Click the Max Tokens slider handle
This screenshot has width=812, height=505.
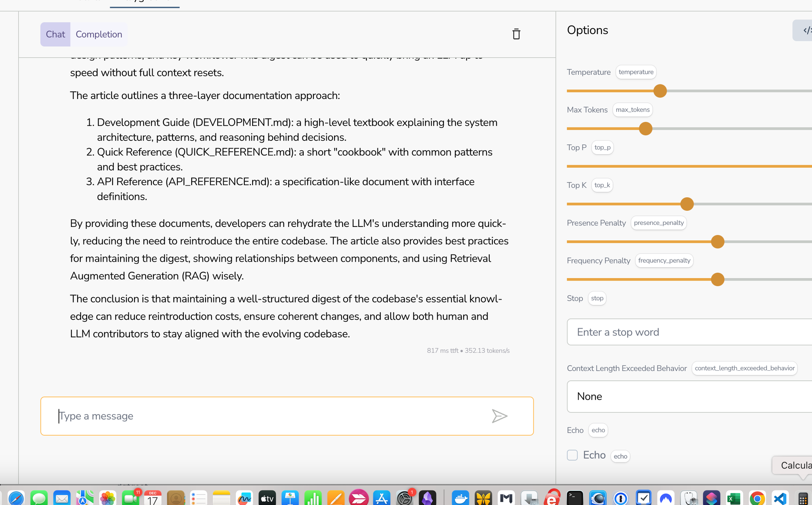coord(646,129)
